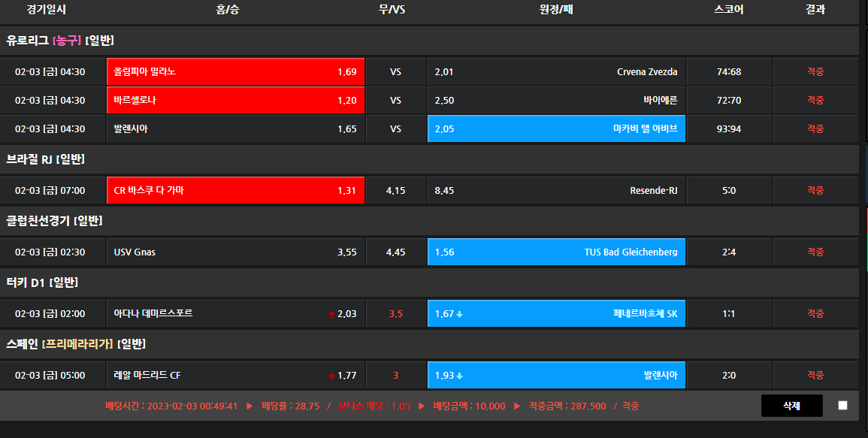This screenshot has width=868, height=438.
Task: Click red up arrow beside 1.77 odds
Action: point(331,376)
